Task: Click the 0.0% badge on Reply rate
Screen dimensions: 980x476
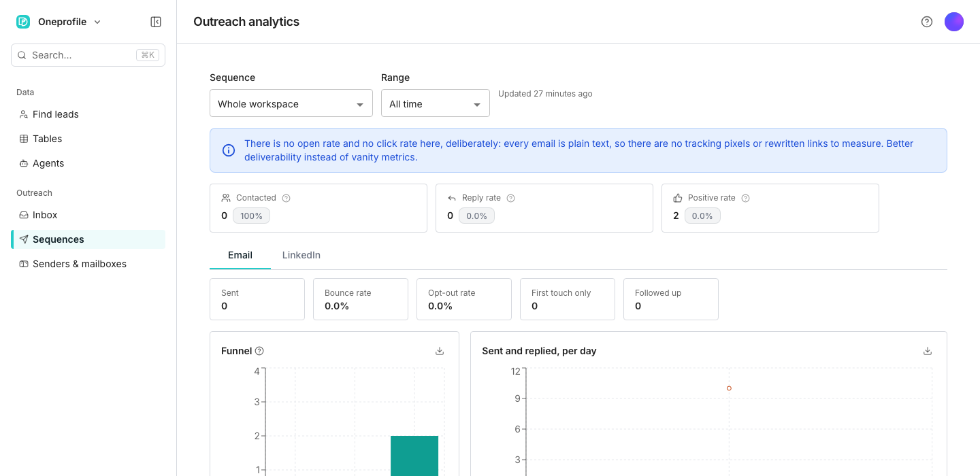Action: point(477,216)
